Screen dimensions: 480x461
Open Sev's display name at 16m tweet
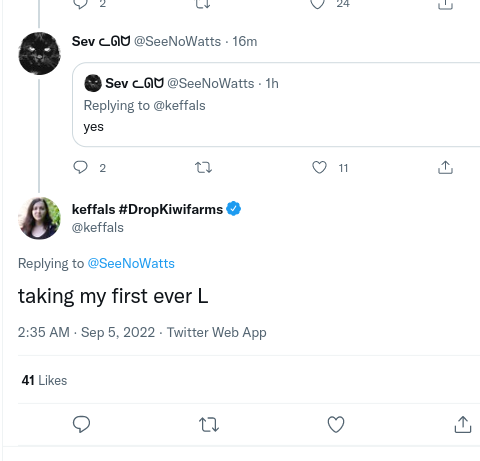coord(101,42)
